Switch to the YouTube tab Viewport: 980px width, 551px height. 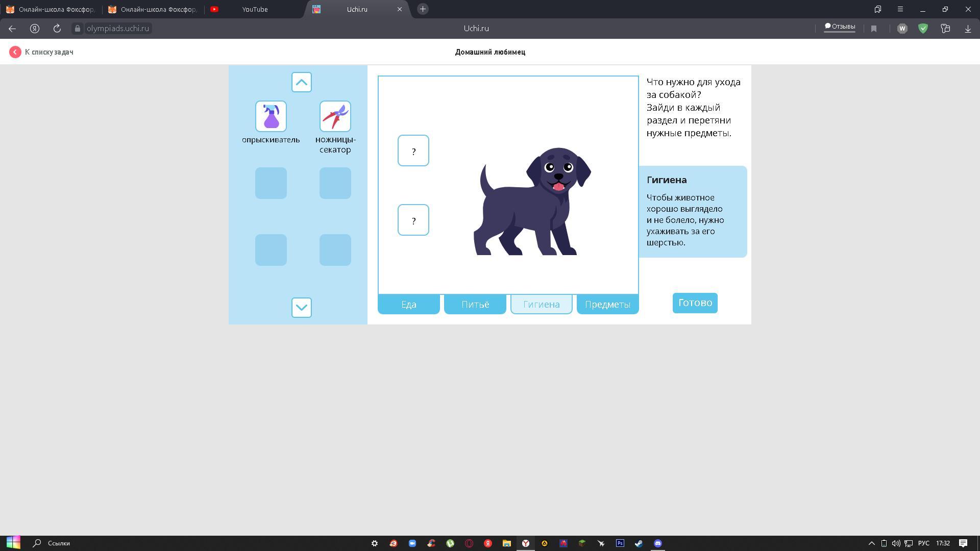(254, 9)
